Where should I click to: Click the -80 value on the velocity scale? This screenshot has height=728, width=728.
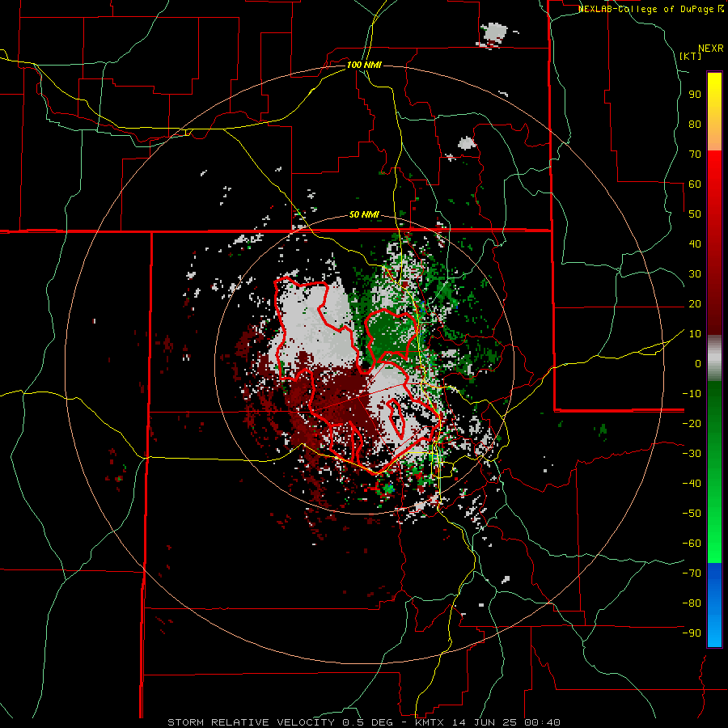pos(692,603)
